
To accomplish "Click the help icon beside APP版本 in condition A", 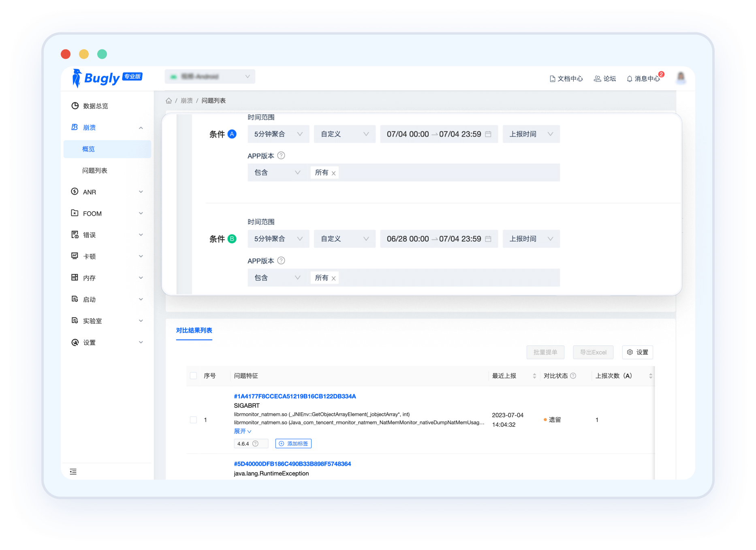I will point(281,156).
